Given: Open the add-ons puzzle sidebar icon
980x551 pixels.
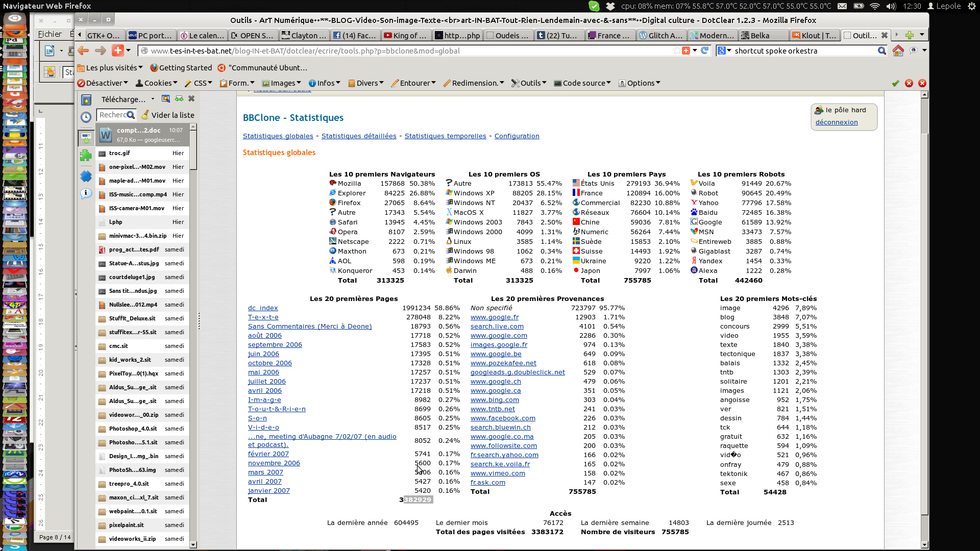Looking at the screenshot, I should 86,155.
